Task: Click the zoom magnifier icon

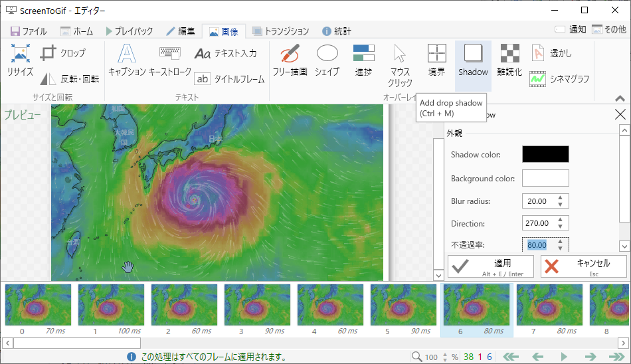Action: click(x=416, y=356)
